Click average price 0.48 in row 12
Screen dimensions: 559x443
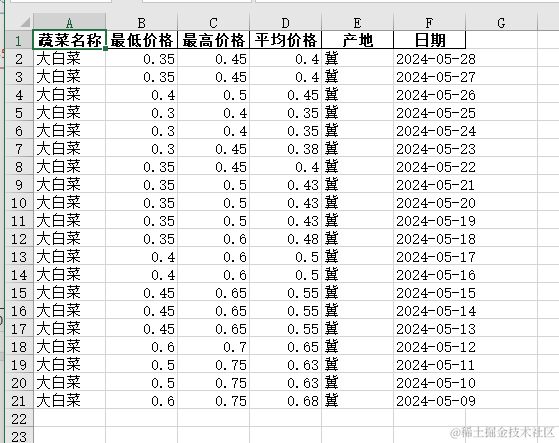(286, 238)
